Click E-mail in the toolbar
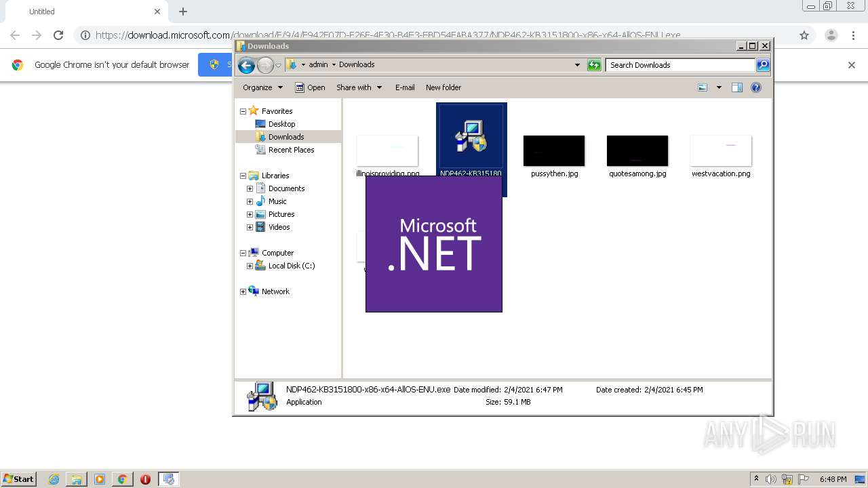 [x=405, y=87]
